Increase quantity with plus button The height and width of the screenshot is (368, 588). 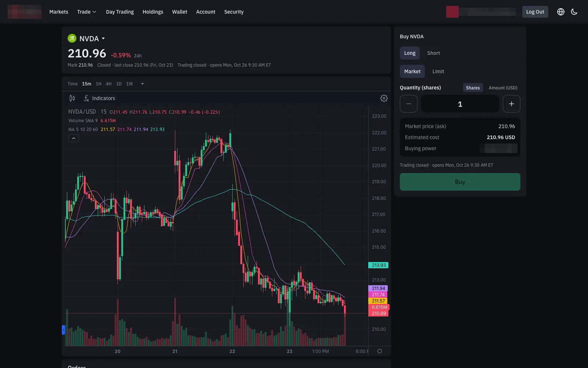coord(512,104)
